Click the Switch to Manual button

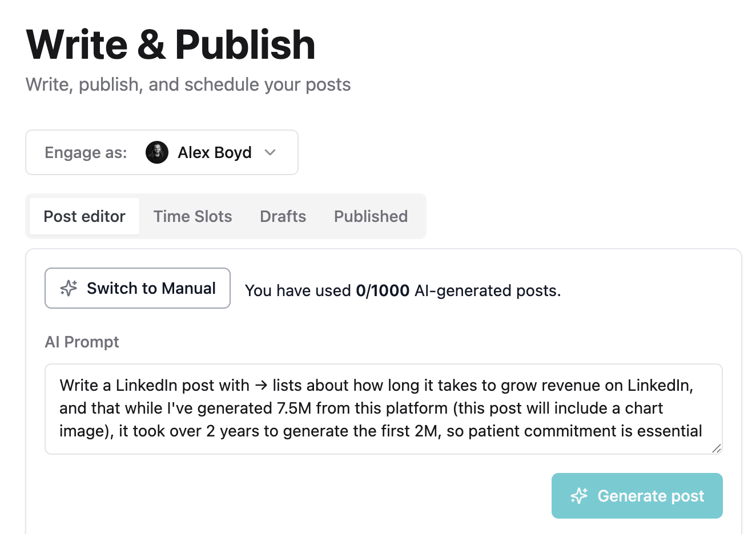coord(138,288)
